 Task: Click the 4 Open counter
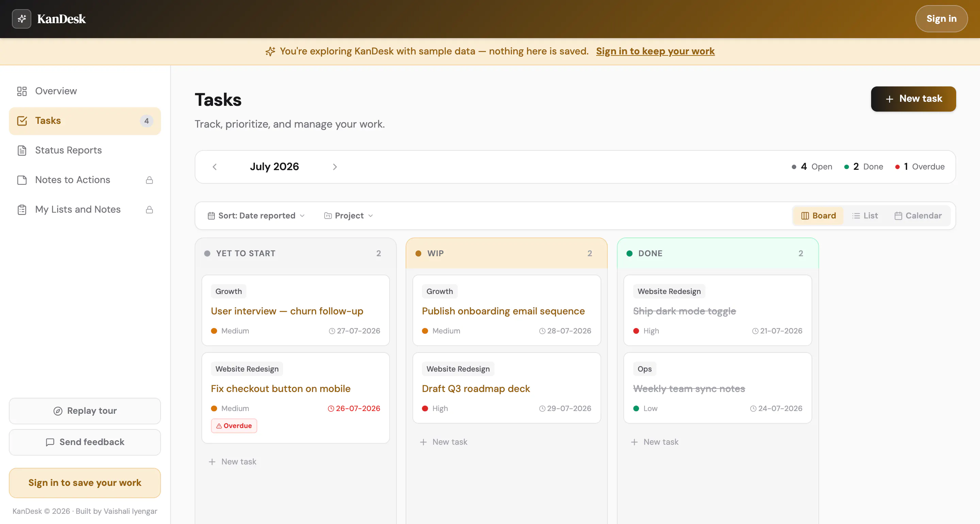(812, 167)
